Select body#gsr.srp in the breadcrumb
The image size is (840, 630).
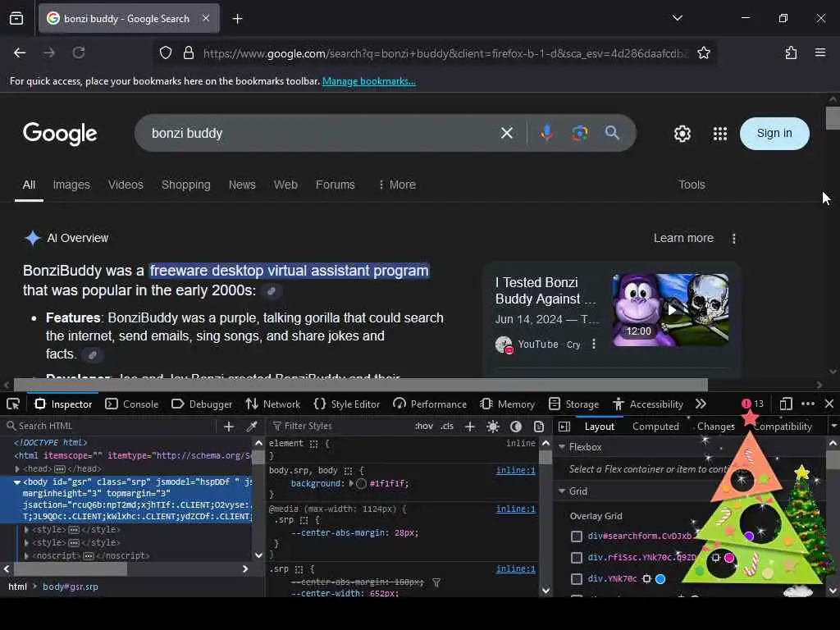[x=71, y=587]
